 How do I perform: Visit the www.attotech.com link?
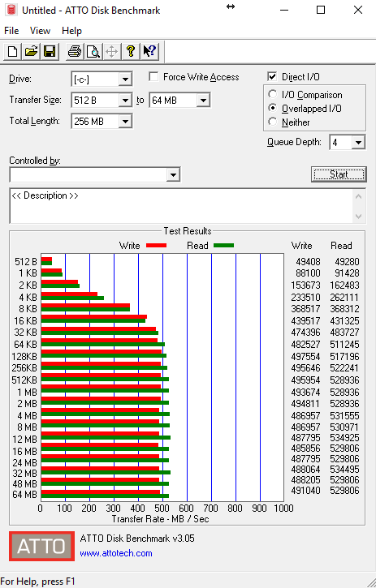116,553
